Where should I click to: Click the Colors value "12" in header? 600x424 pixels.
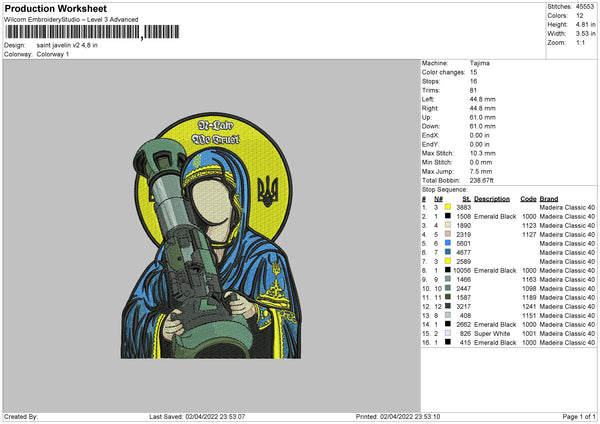click(579, 16)
